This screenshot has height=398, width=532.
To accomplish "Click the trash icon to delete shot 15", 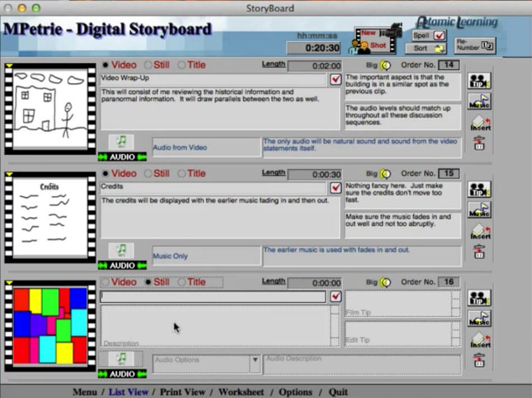I will coord(480,252).
